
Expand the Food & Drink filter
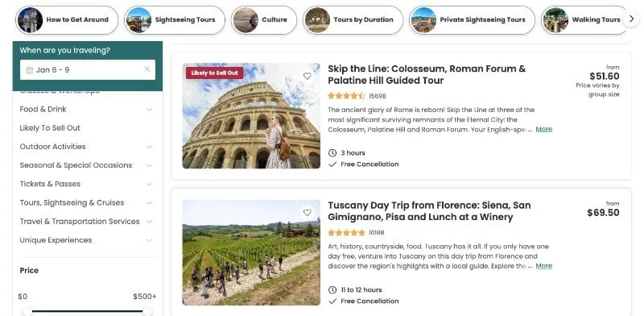pos(86,110)
